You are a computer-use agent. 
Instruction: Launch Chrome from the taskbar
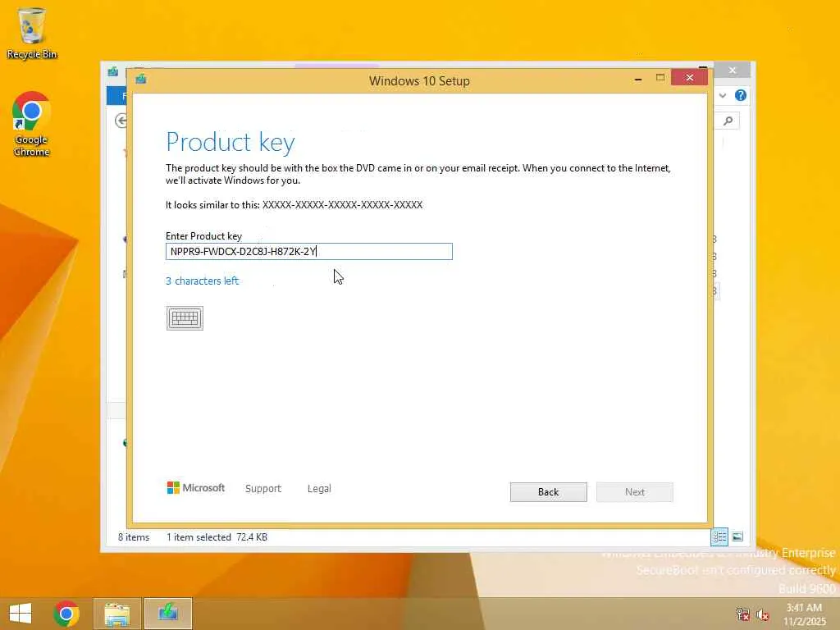[66, 614]
